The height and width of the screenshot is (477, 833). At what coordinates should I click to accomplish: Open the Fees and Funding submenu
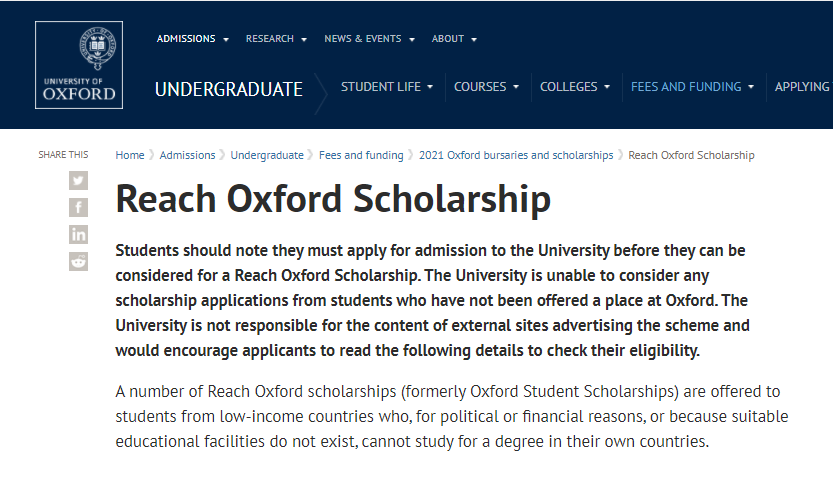coord(692,87)
